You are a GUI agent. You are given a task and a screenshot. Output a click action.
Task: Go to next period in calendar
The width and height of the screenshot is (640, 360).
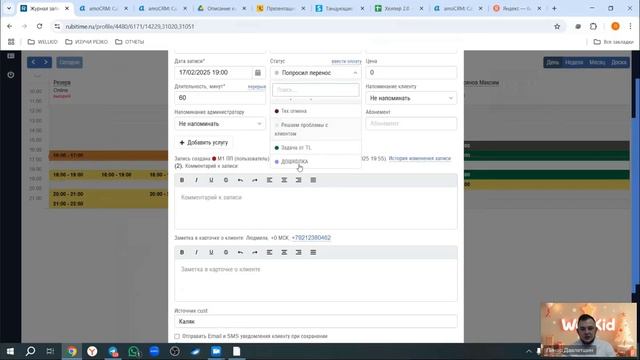[x=45, y=62]
